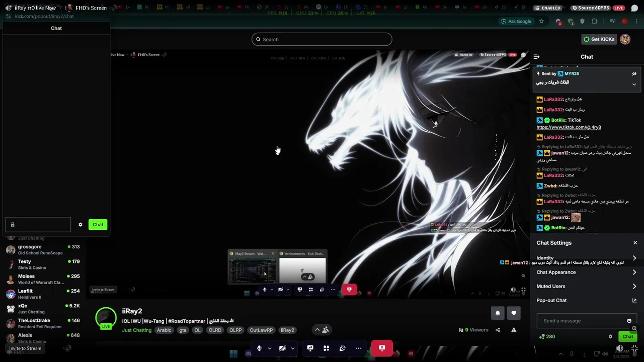Open microphone options dropdown arrow
Screen dimensions: 644x362
tap(270, 348)
